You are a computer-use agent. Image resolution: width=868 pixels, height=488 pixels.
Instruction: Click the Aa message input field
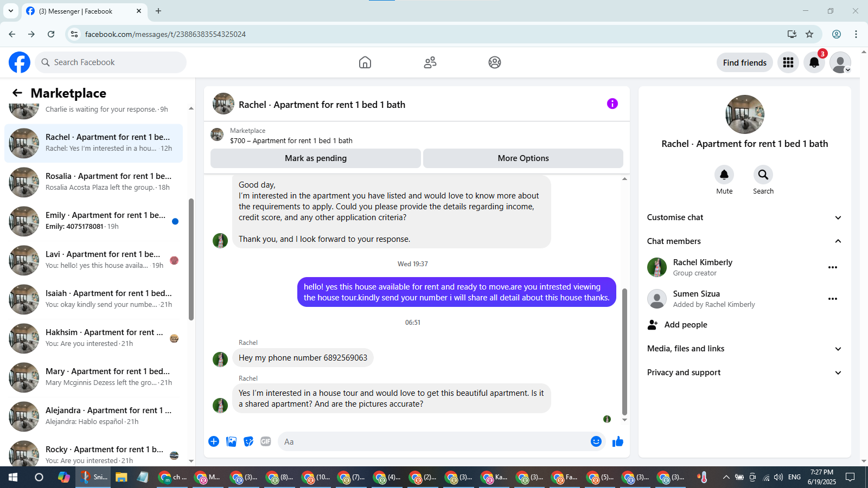[x=433, y=441]
